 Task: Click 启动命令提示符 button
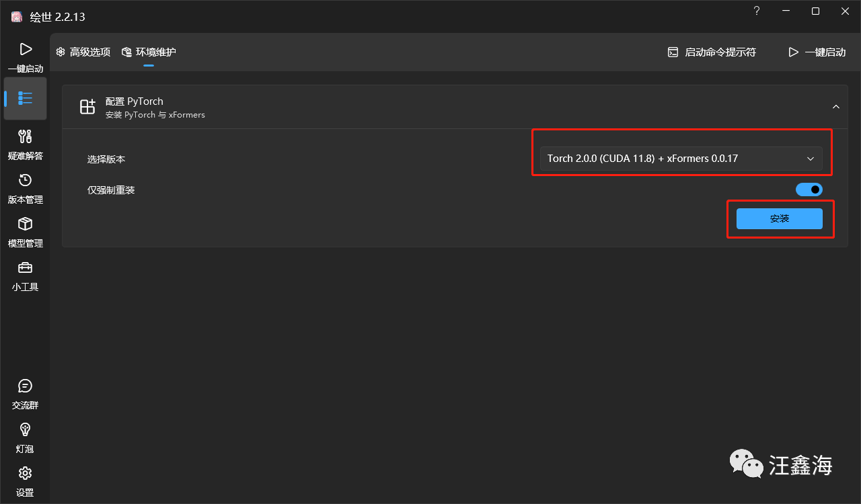click(x=712, y=52)
